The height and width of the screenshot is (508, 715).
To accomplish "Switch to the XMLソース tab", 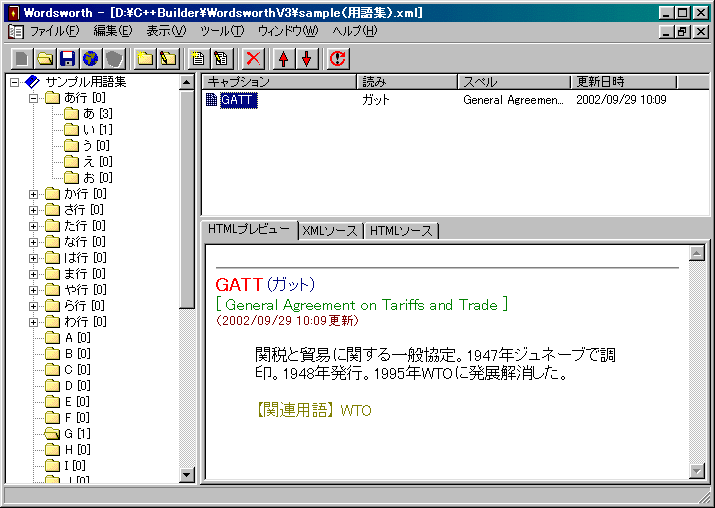I will (329, 231).
